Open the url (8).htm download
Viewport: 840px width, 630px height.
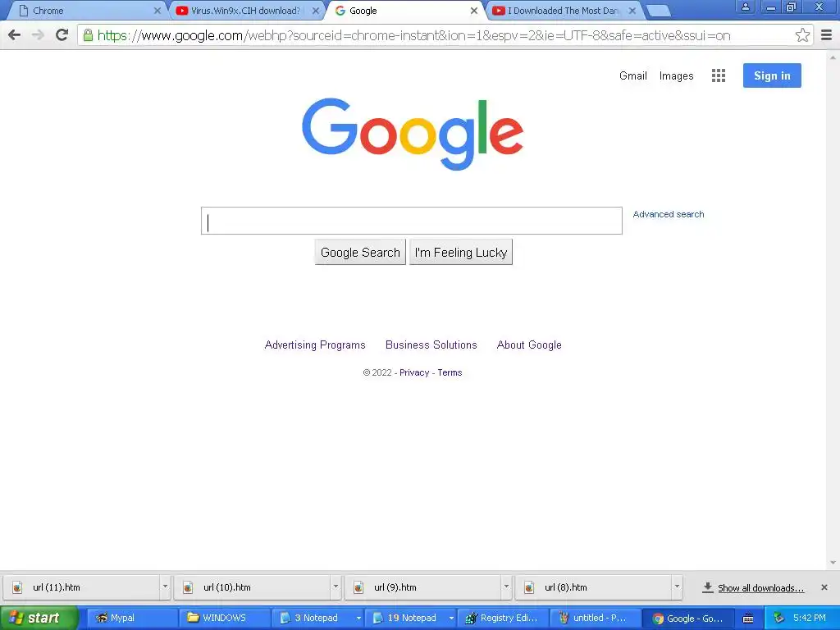click(594, 587)
